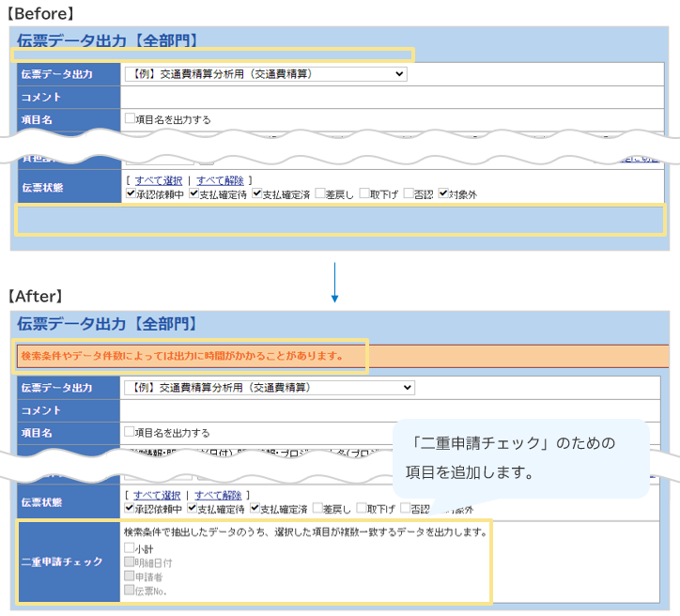Image resolution: width=680 pixels, height=616 pixels.
Task: Check the 明細日付 checkbox under 二重申請チェック
Action: tap(129, 562)
